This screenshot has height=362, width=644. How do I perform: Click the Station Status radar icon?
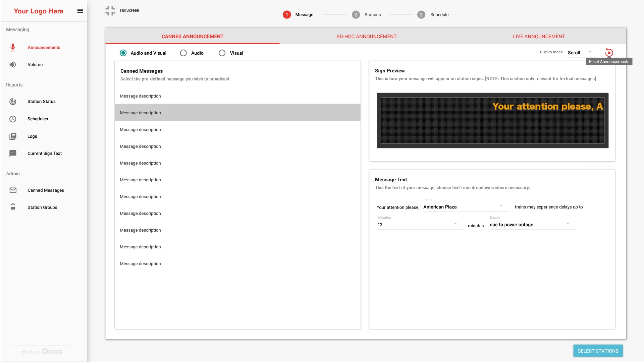[13, 102]
